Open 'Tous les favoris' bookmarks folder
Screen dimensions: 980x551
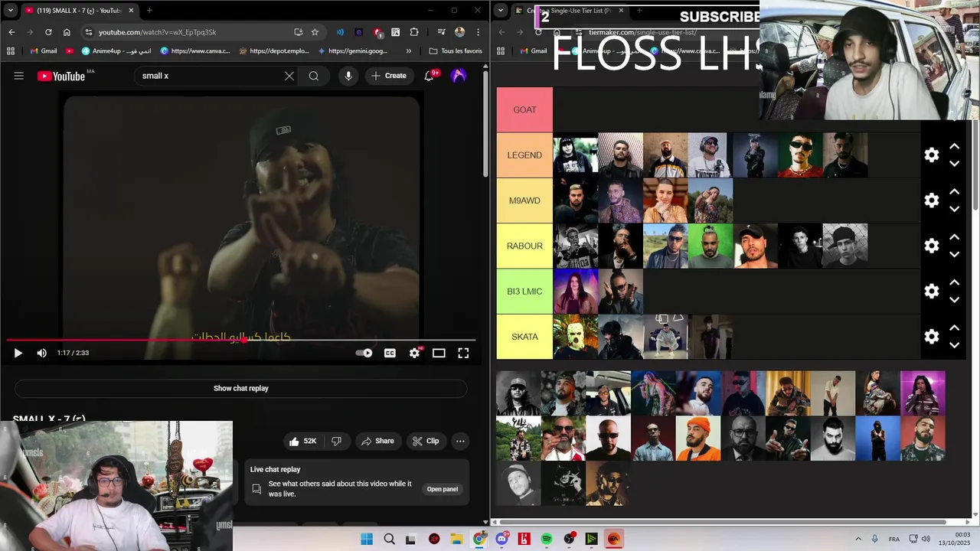coord(456,51)
